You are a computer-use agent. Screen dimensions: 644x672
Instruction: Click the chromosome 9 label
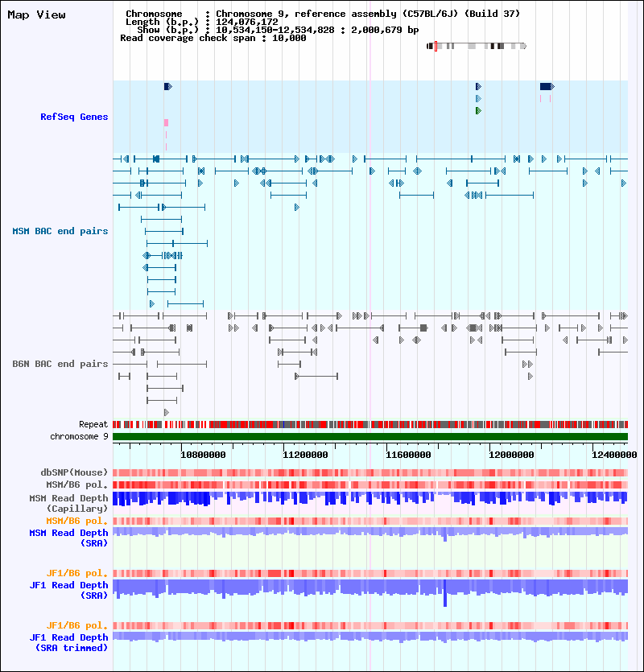point(79,436)
